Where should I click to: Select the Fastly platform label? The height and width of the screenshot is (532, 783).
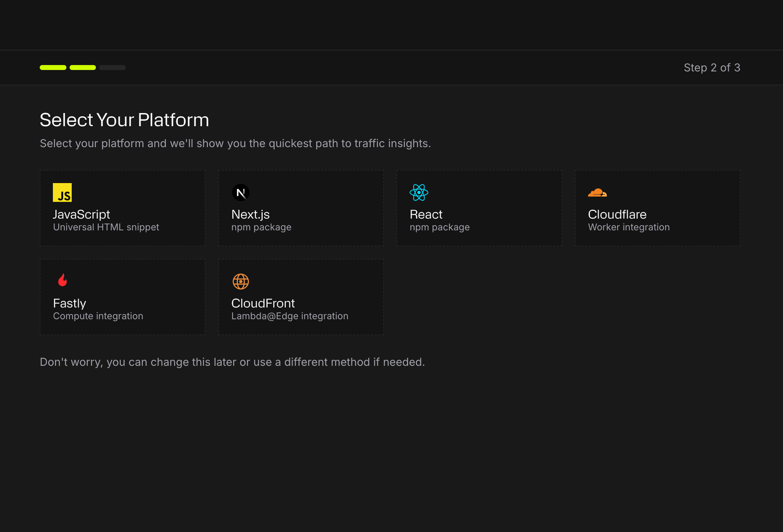69,303
